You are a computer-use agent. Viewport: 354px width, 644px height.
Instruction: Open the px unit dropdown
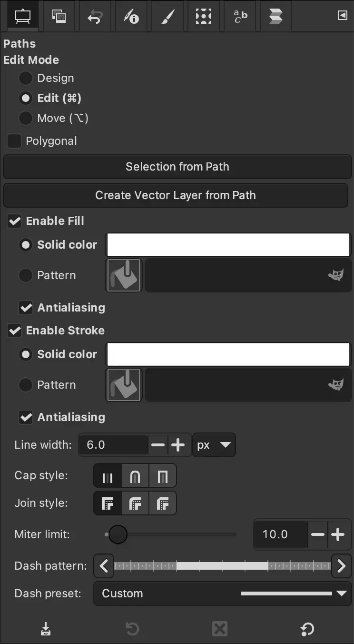click(x=214, y=445)
